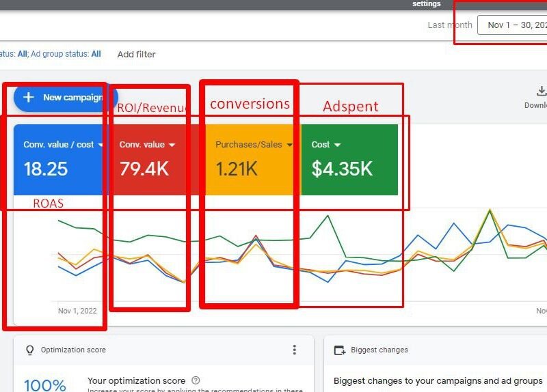
Task: Expand the Conv. value / cost metric dropdown
Action: click(x=101, y=145)
